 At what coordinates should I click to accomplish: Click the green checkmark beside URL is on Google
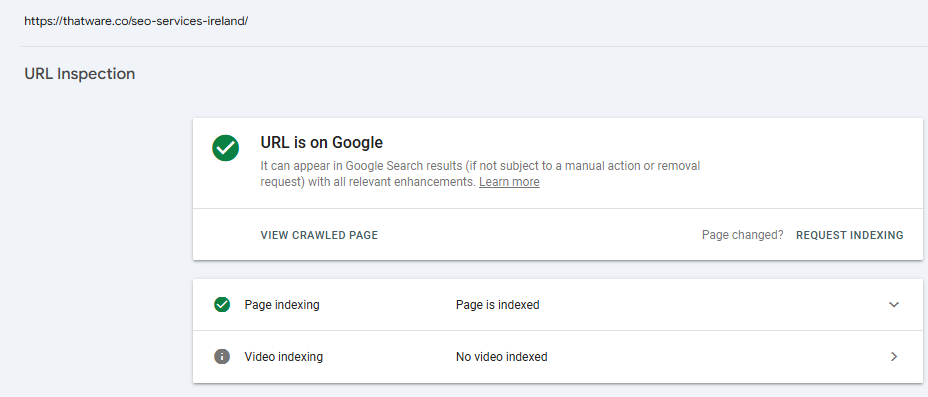click(225, 148)
